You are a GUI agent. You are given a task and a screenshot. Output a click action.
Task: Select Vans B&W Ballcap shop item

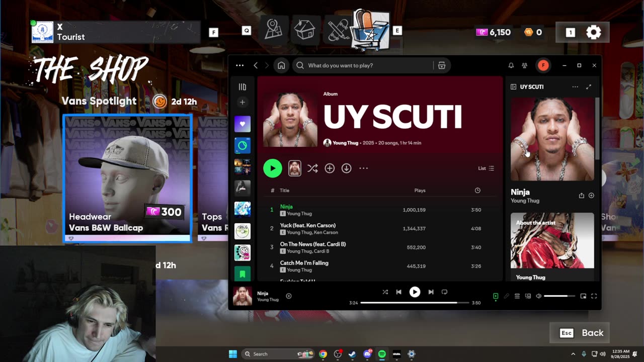(127, 178)
